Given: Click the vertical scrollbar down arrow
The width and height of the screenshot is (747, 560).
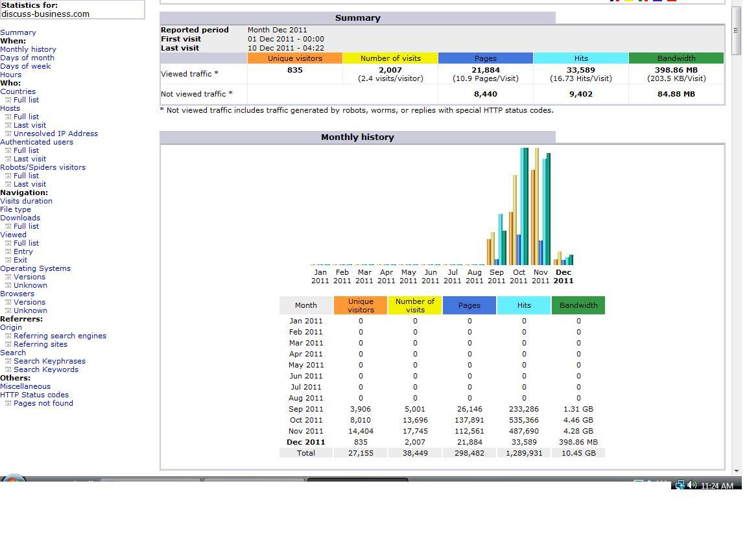Looking at the screenshot, I should [x=737, y=471].
